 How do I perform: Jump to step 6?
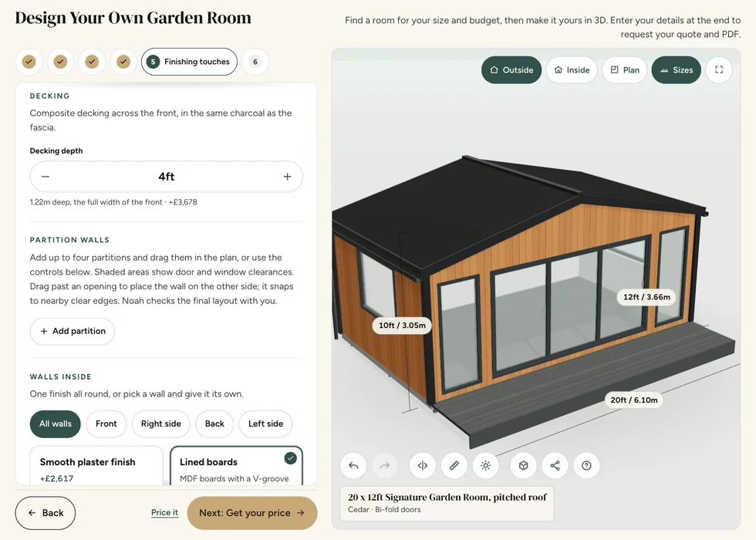point(255,62)
